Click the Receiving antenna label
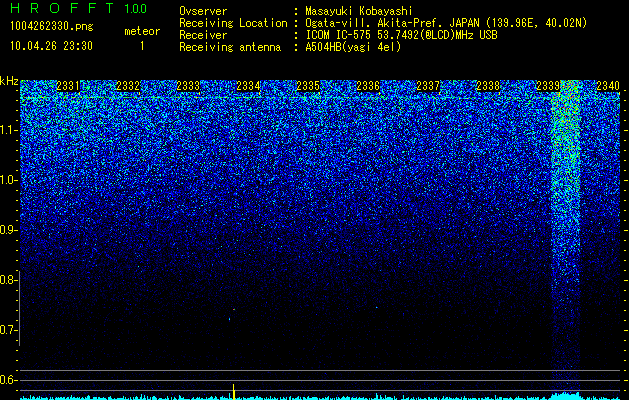The height and width of the screenshot is (400, 629). 230,47
